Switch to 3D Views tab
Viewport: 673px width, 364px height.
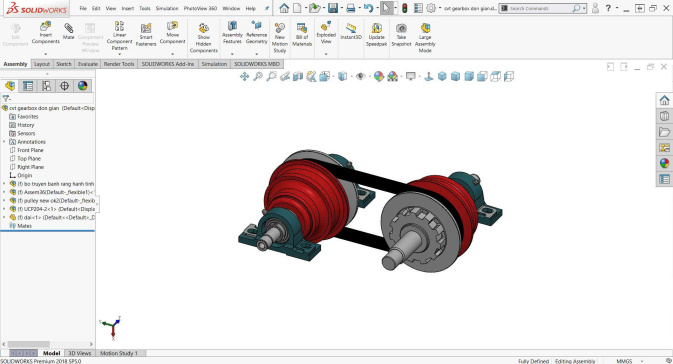click(x=80, y=353)
